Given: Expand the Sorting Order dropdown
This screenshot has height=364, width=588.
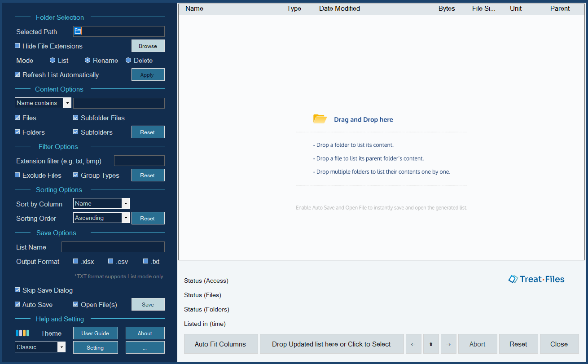Looking at the screenshot, I should (101, 218).
